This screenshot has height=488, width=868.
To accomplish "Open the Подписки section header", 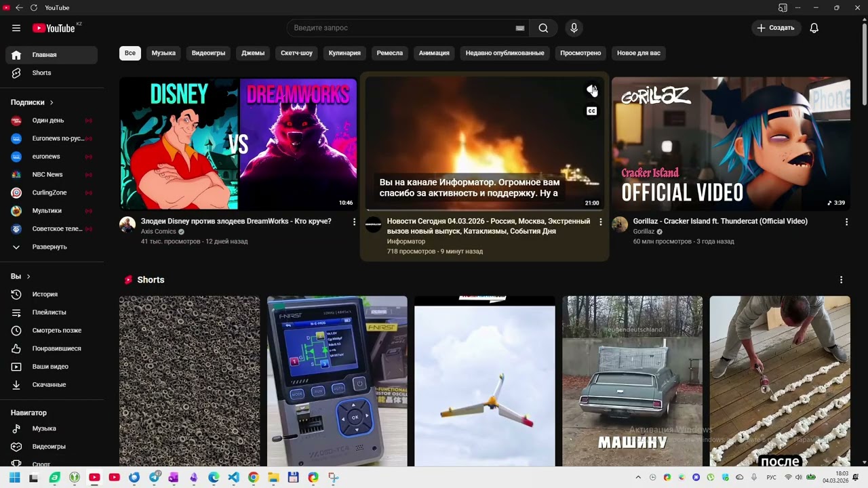I will (x=32, y=102).
